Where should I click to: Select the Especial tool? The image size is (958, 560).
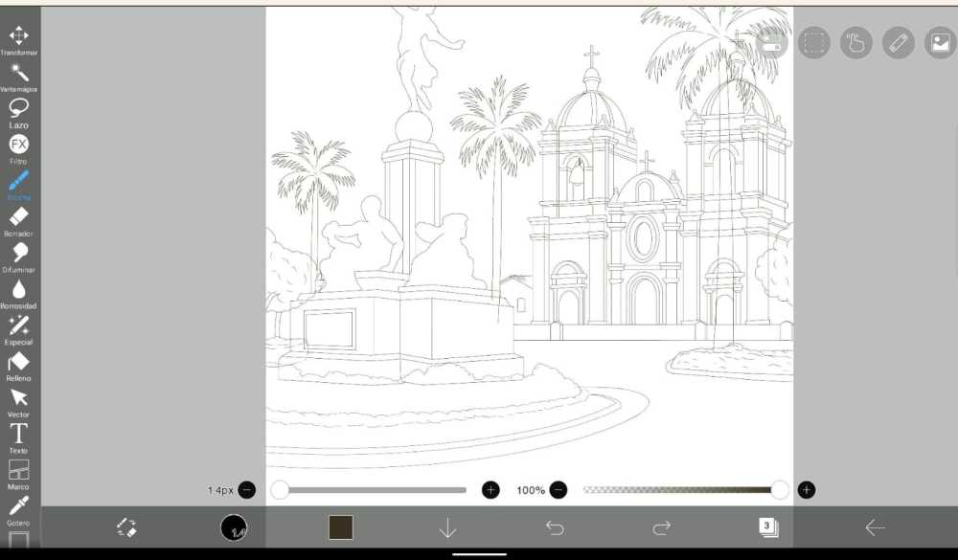coord(19,329)
